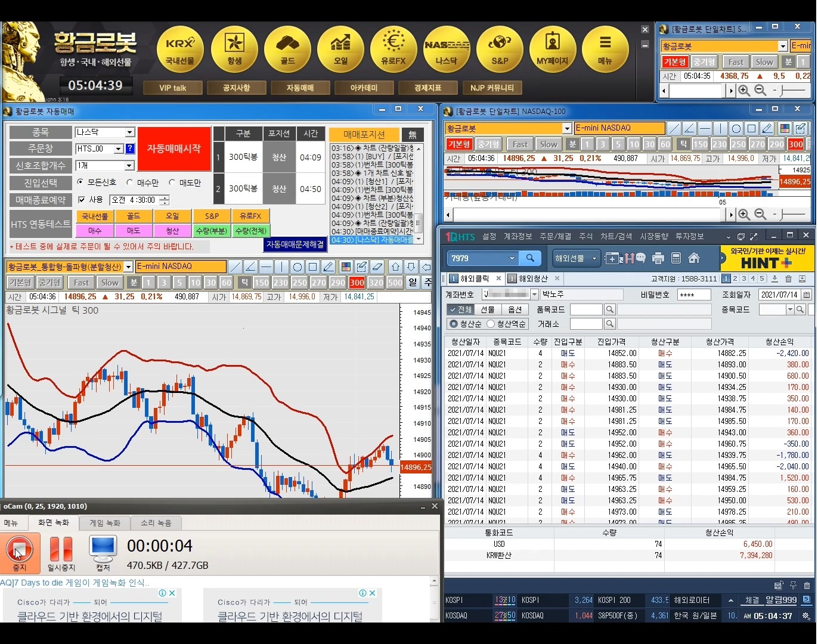Open the 메뉴 hamburger gold icon
Viewport: 818px width, 644px height.
[x=605, y=49]
